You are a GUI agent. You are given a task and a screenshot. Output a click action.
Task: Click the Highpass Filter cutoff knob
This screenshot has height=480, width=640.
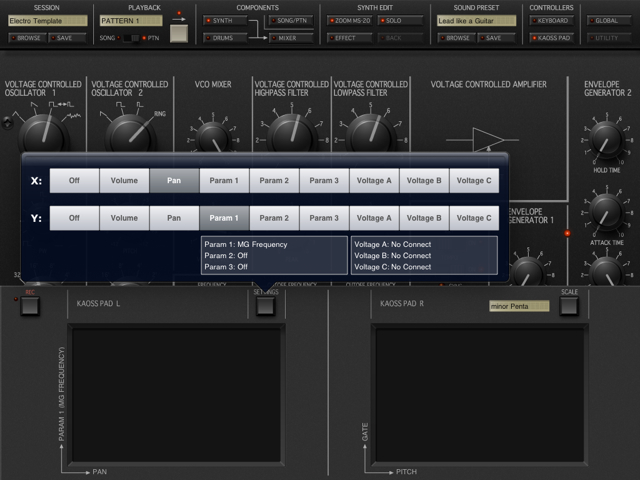[x=292, y=132]
